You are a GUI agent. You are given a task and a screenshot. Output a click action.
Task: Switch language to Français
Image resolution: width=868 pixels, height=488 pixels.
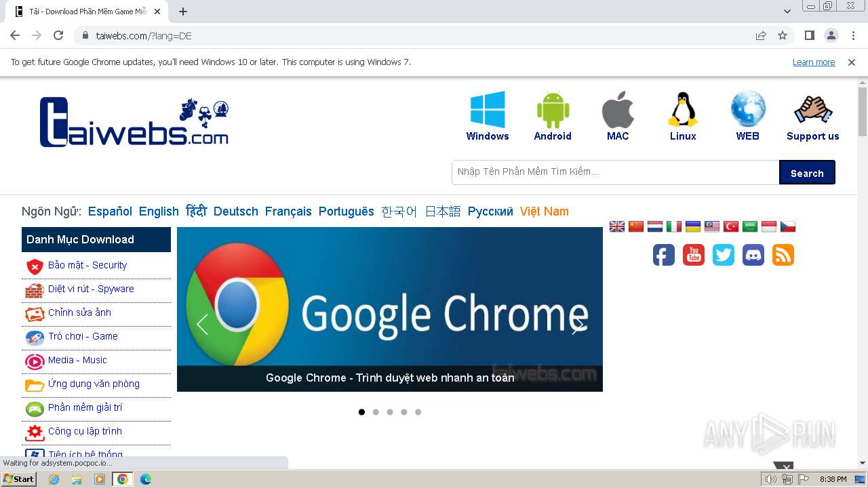click(x=288, y=211)
